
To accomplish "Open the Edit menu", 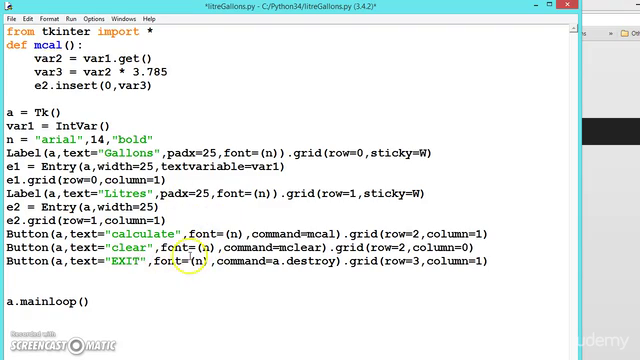I will tap(28, 19).
